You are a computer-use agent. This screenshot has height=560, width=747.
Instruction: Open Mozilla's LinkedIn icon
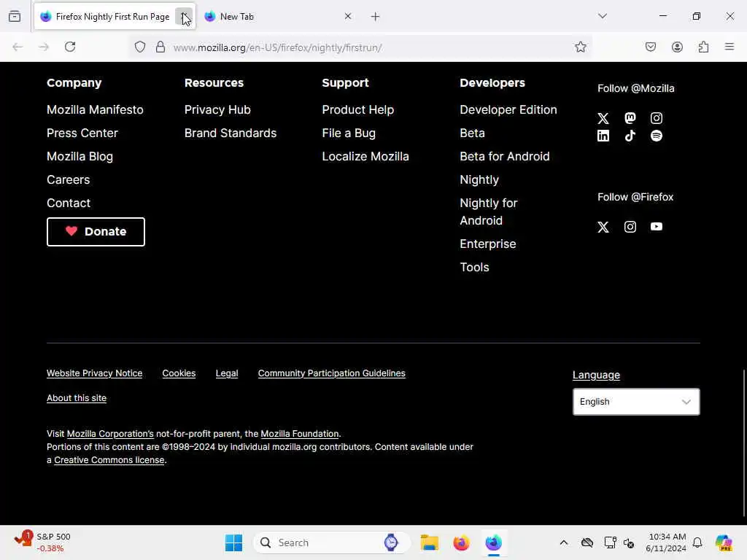603,136
